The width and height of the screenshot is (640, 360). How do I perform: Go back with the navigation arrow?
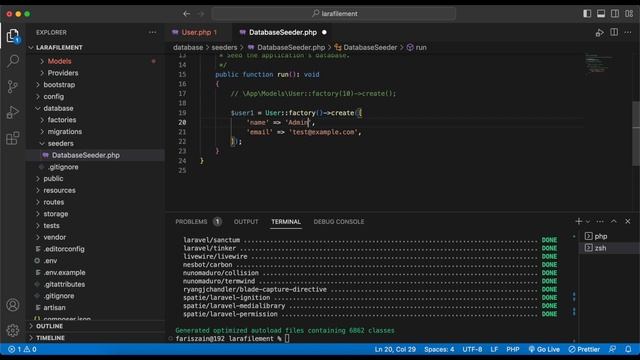(187, 13)
